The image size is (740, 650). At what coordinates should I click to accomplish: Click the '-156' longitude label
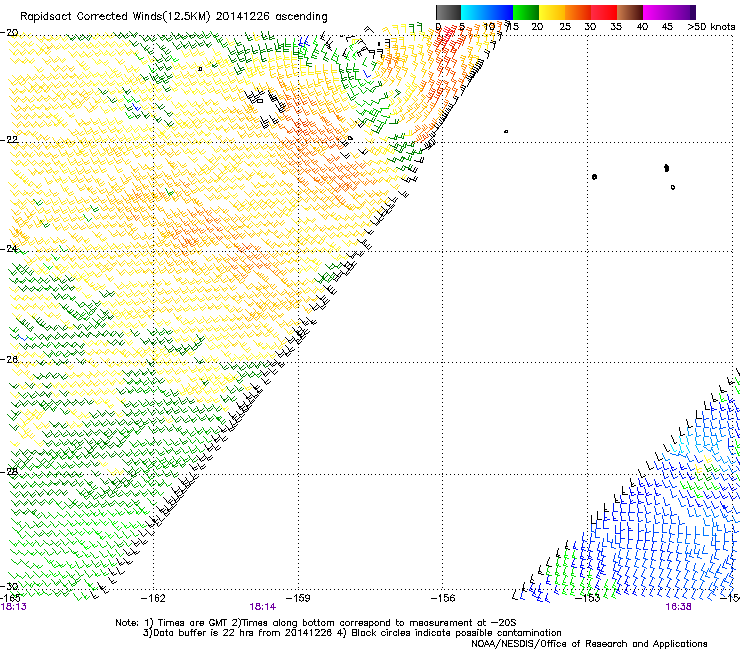point(443,598)
